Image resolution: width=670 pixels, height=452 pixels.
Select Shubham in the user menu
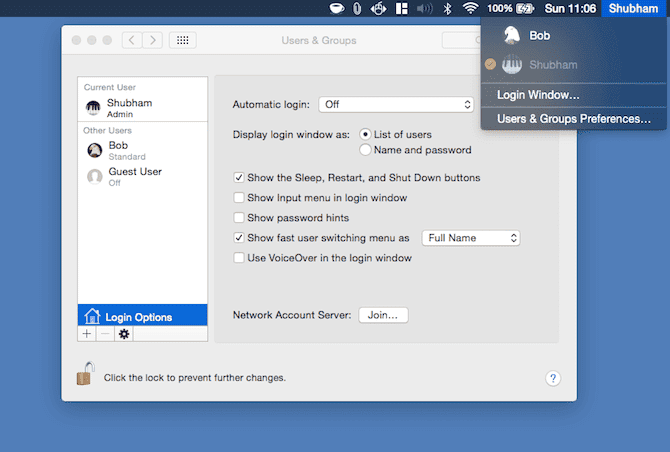click(573, 65)
